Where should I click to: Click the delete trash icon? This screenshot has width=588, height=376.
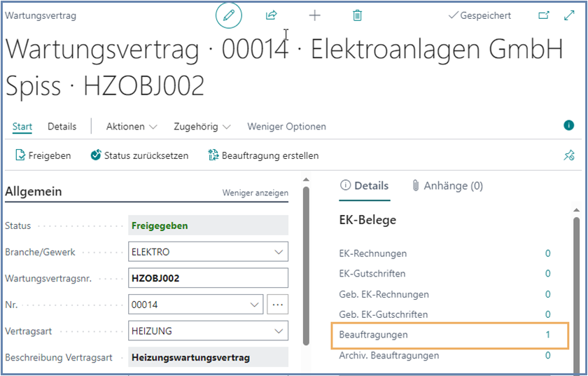point(358,15)
